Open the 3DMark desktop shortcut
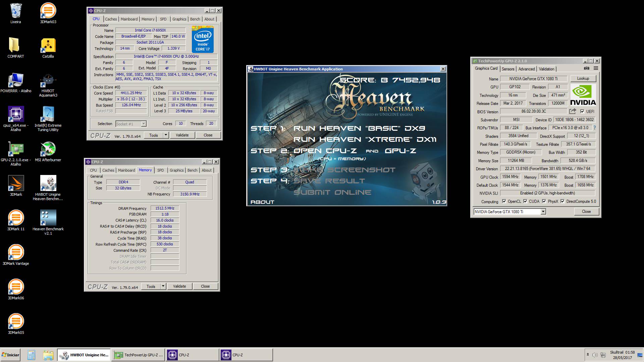Viewport: 644px width, 362px height. [x=15, y=186]
